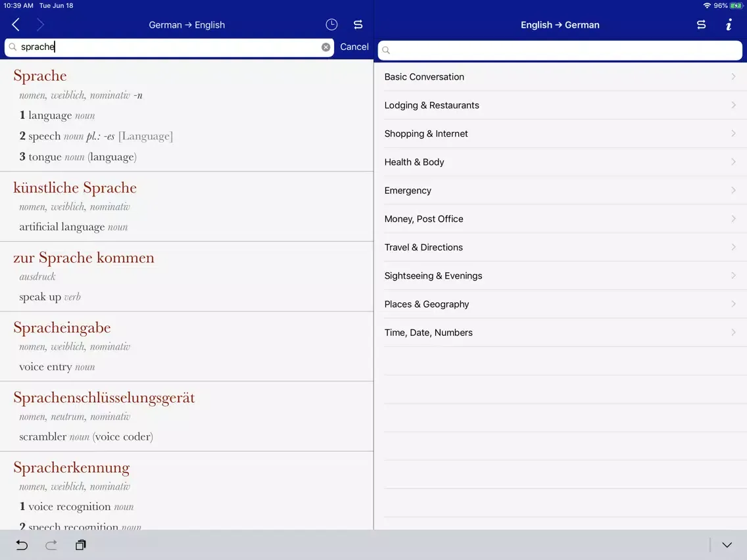Image resolution: width=747 pixels, height=560 pixels.
Task: Focus the sprache search field
Action: pyautogui.click(x=169, y=47)
